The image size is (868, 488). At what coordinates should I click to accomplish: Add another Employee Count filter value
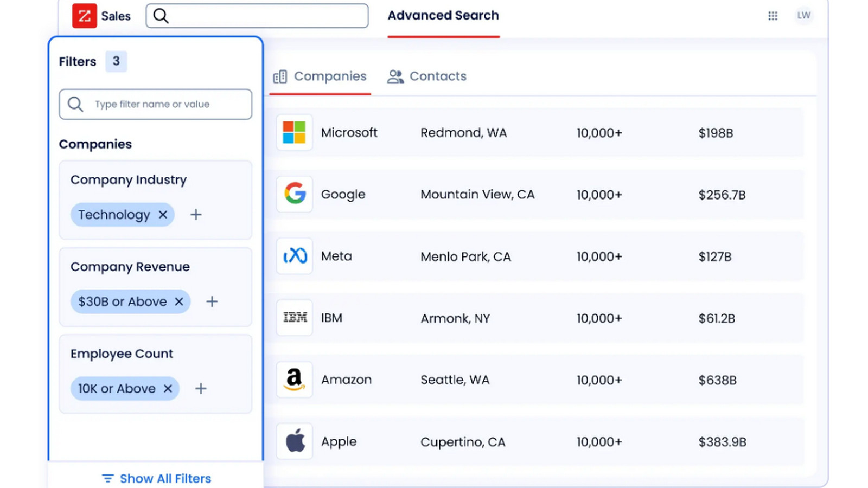point(201,389)
